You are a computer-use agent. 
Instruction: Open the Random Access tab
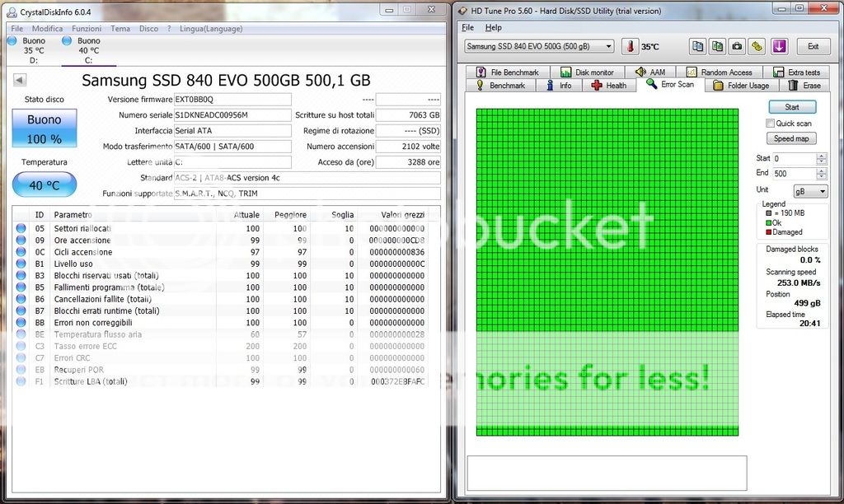720,72
